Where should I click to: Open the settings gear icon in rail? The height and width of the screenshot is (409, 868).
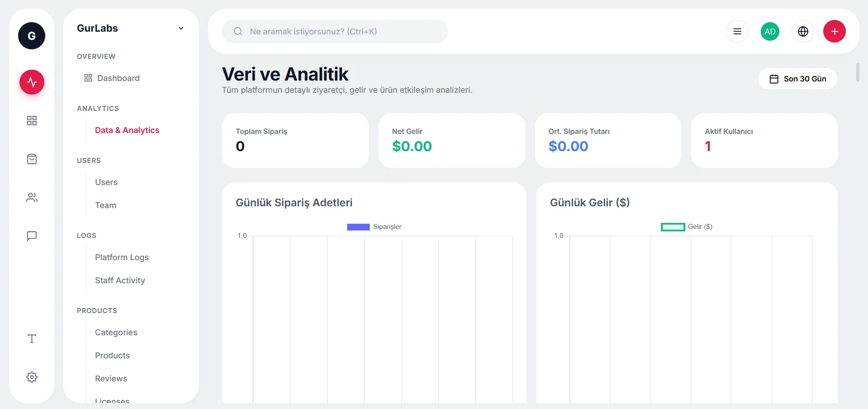[x=32, y=377]
